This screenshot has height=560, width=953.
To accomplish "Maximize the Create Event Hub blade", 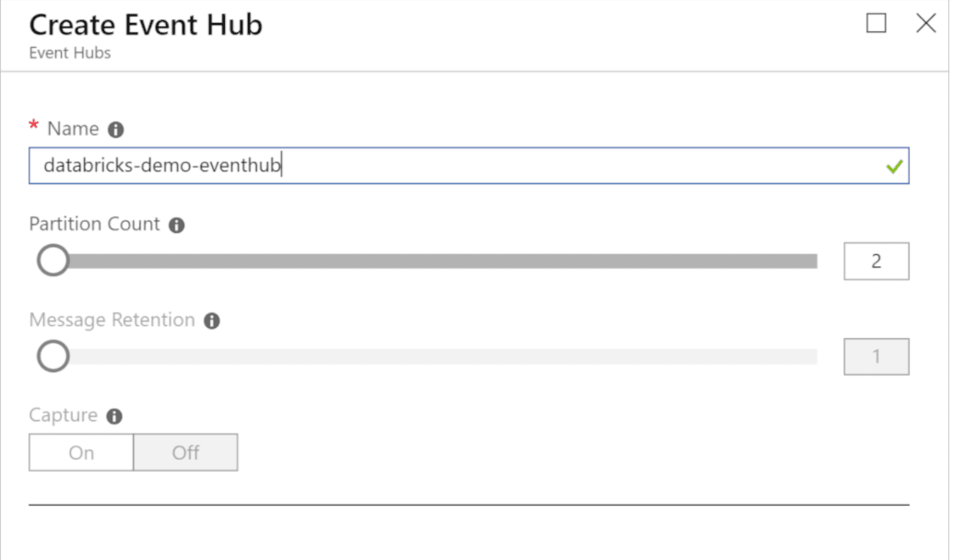I will pyautogui.click(x=877, y=24).
